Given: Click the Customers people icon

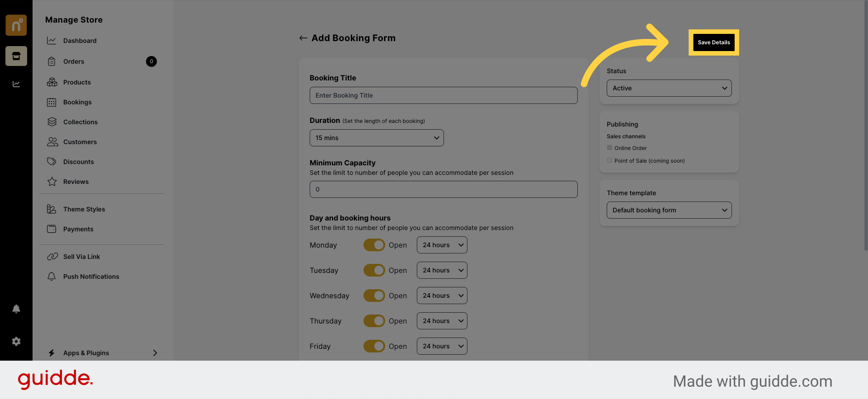Looking at the screenshot, I should [x=52, y=142].
